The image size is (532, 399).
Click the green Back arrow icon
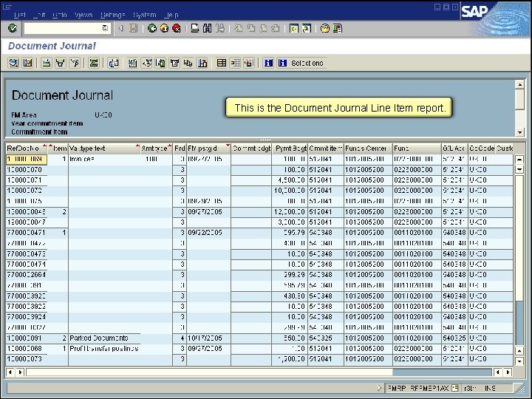pyautogui.click(x=152, y=29)
